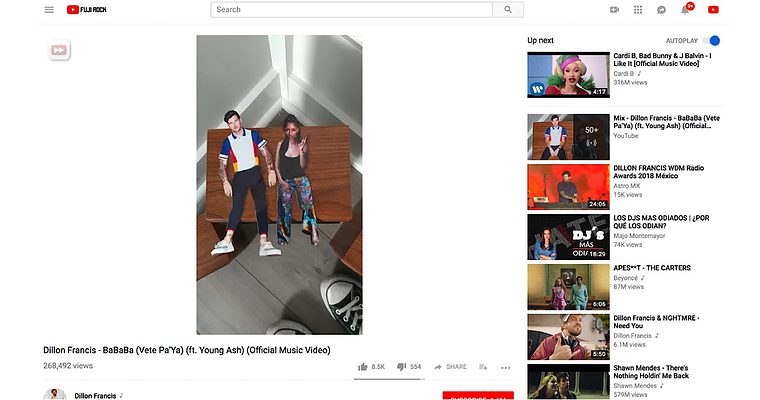Click the add to playlist icon
This screenshot has height=400, width=760.
point(483,367)
